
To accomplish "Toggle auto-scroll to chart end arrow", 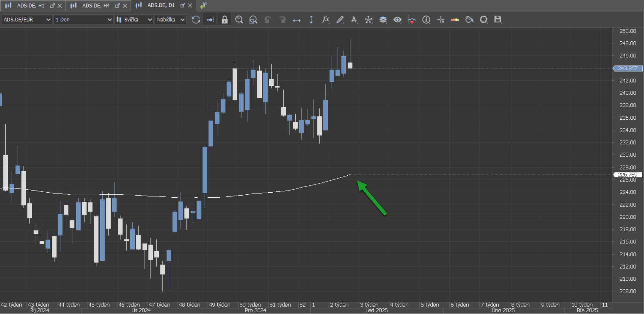I will tap(210, 20).
